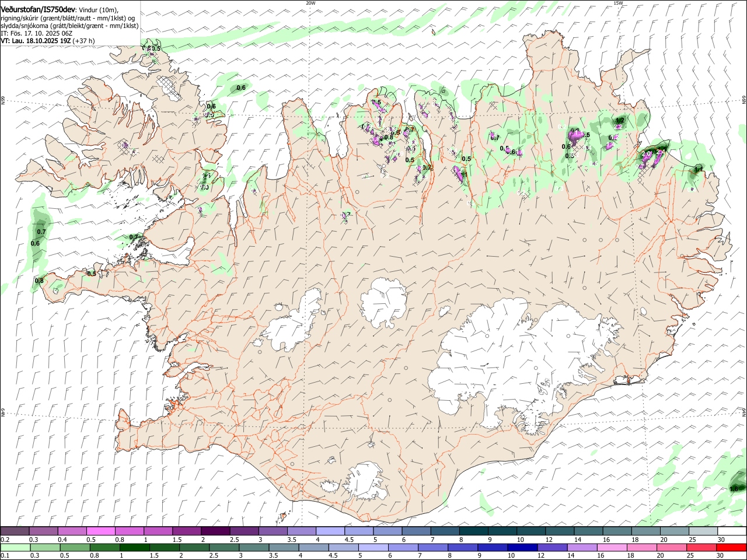This screenshot has height=560, width=747.
Task: Click the darkest purple snow swatch at 2
Action: [x=215, y=531]
